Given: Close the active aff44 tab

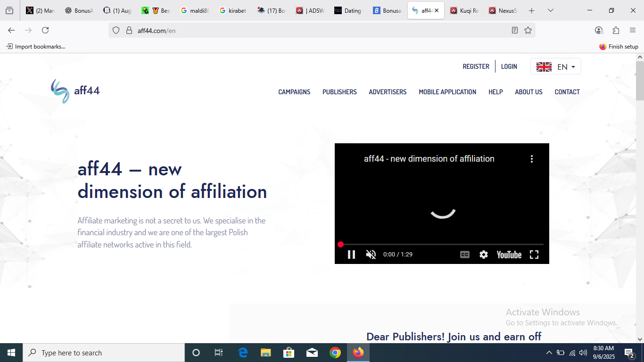Looking at the screenshot, I should point(437,10).
